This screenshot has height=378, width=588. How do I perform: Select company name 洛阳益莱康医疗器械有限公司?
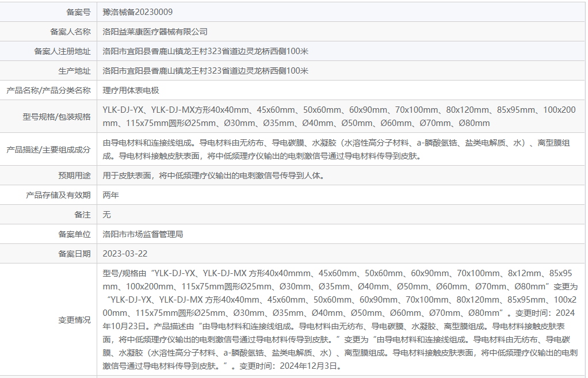click(155, 32)
